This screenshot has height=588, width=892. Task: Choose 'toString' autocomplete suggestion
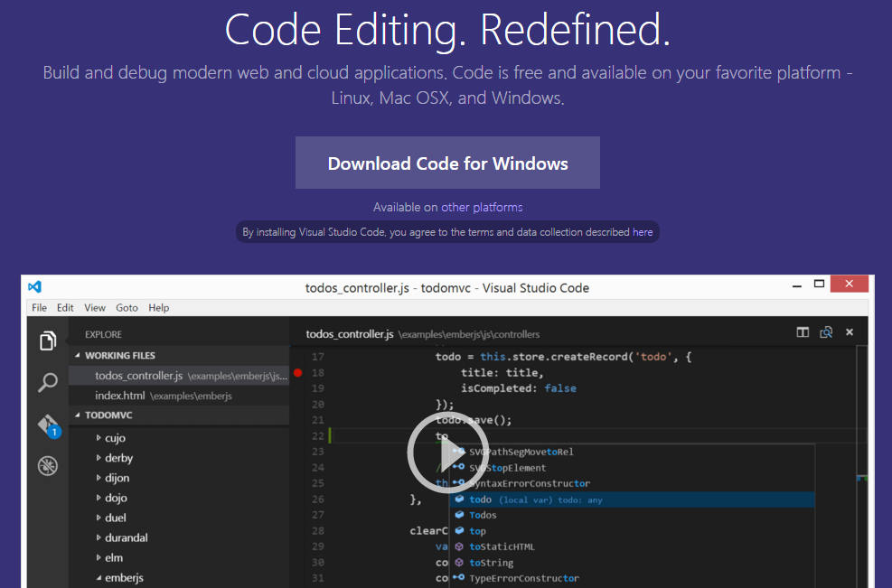pyautogui.click(x=632, y=563)
